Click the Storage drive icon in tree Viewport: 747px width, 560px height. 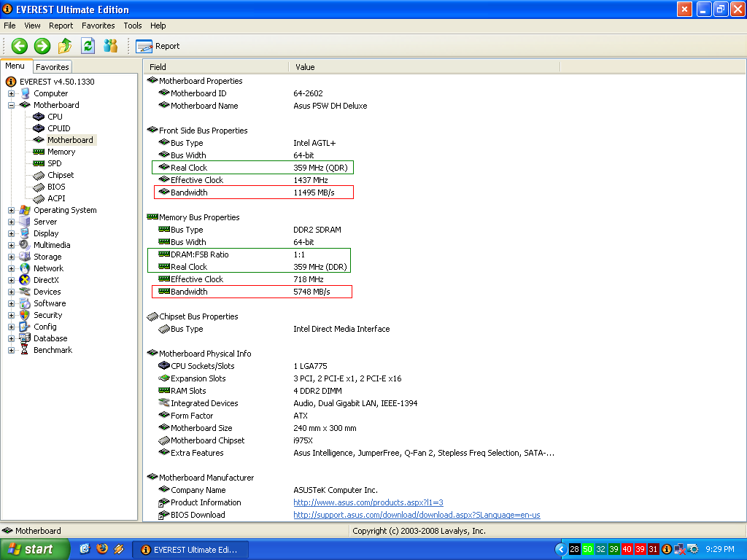pos(25,257)
